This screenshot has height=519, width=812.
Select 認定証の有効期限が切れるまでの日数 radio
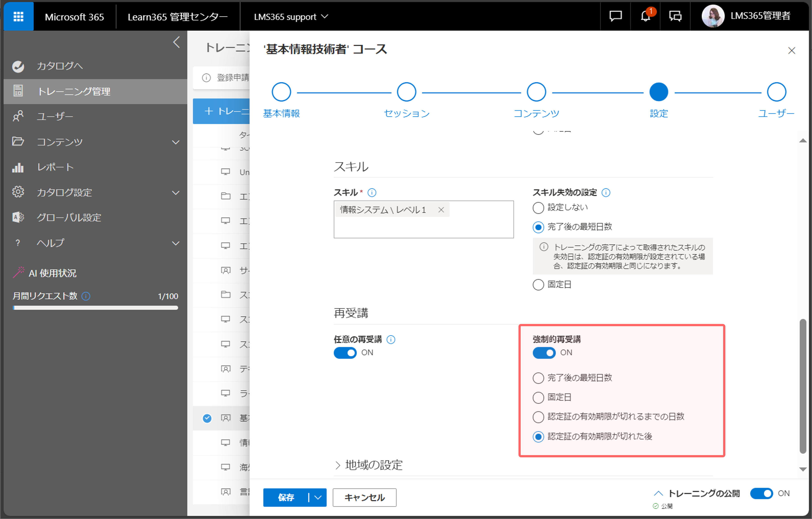(x=538, y=417)
